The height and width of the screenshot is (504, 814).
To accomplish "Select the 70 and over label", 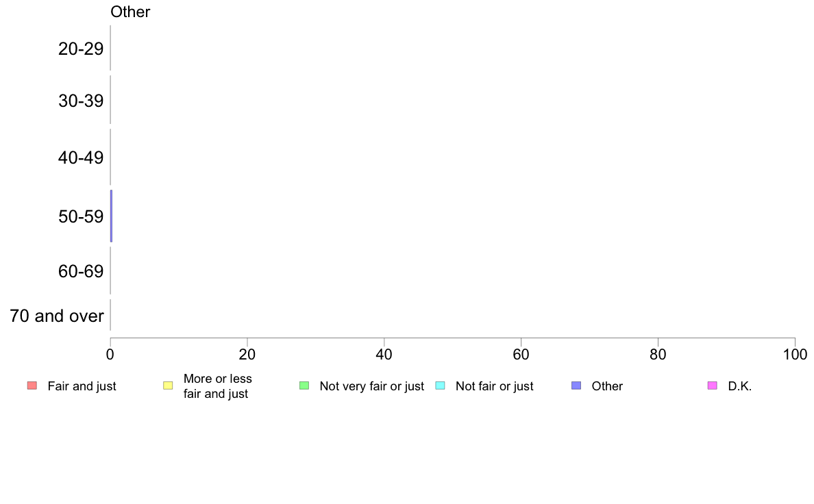I will (x=57, y=316).
